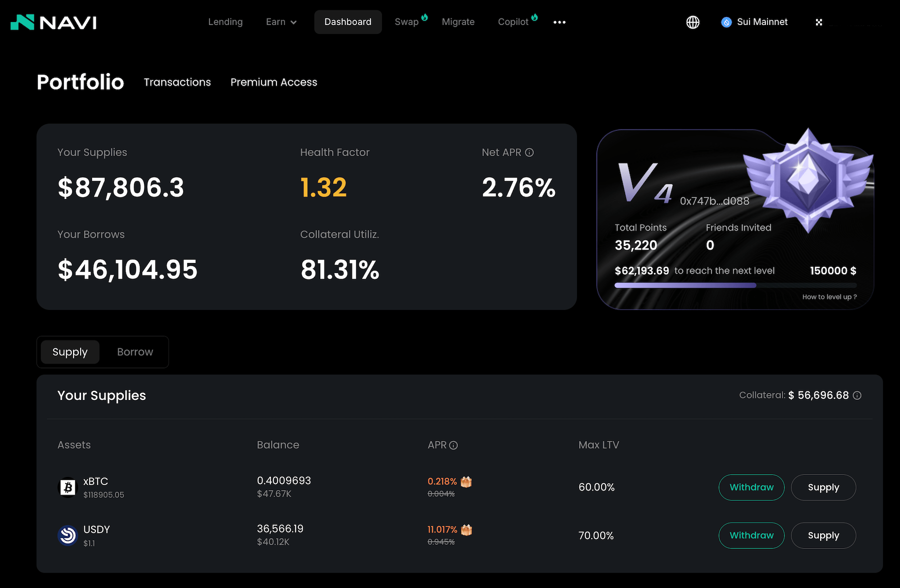Supply more xBTC
Screen dimensions: 900x588
pyautogui.click(x=823, y=487)
